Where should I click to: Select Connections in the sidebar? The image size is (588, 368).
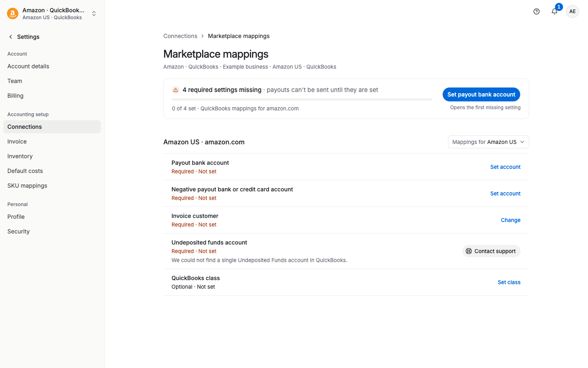point(52,127)
